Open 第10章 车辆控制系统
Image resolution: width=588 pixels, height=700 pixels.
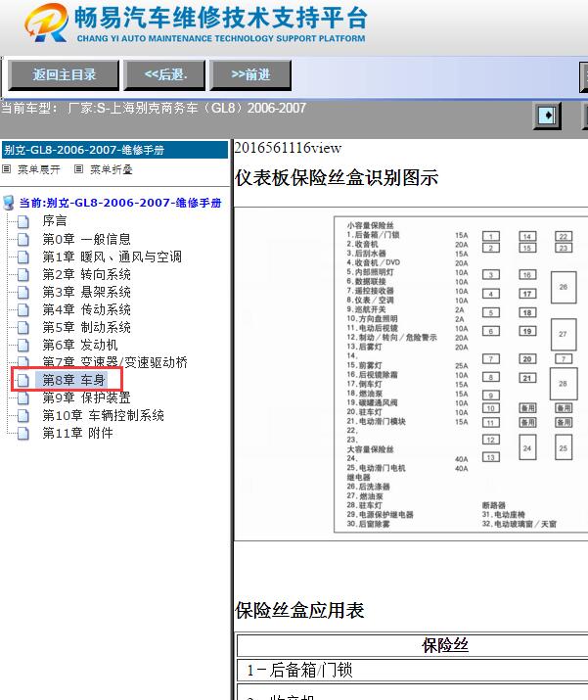pos(103,415)
